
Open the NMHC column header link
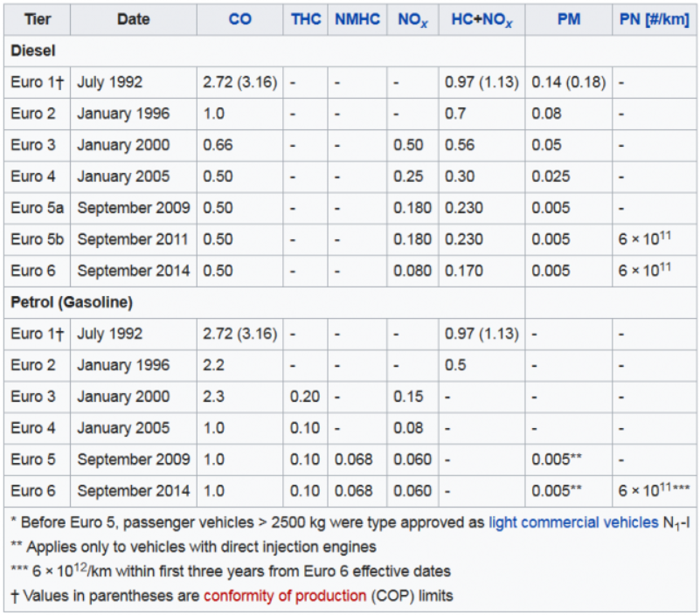[x=357, y=19]
